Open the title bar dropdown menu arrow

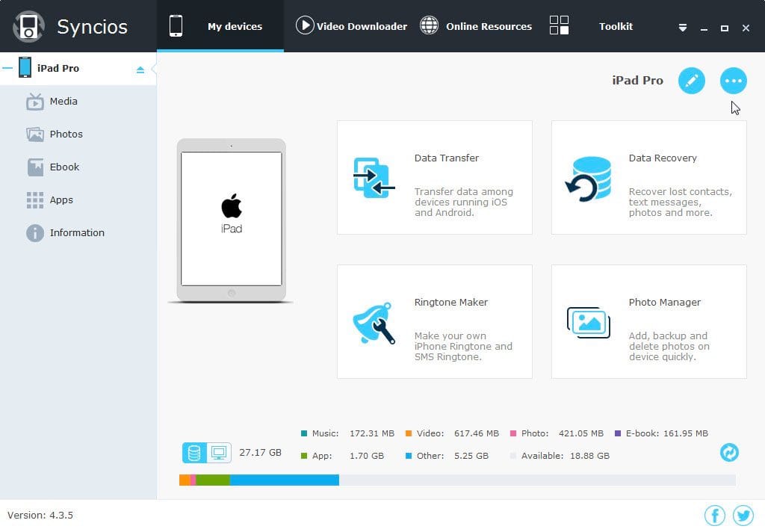(x=683, y=28)
